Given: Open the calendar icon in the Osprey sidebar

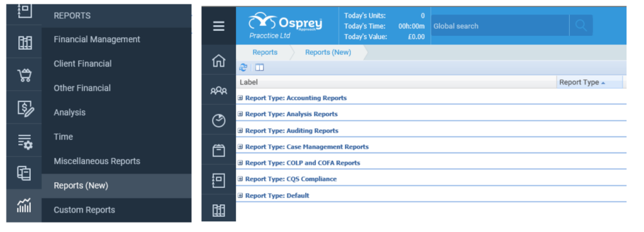Looking at the screenshot, I should pyautogui.click(x=218, y=150).
